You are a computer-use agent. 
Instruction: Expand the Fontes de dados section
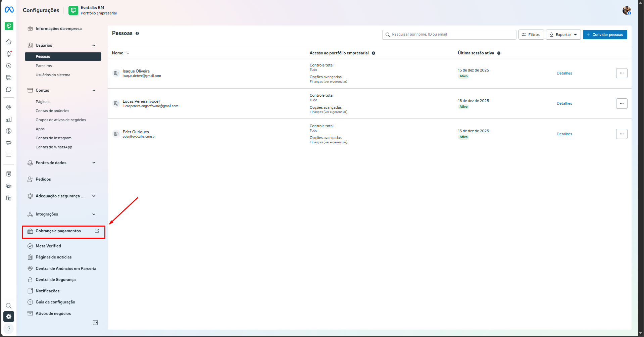click(x=94, y=163)
